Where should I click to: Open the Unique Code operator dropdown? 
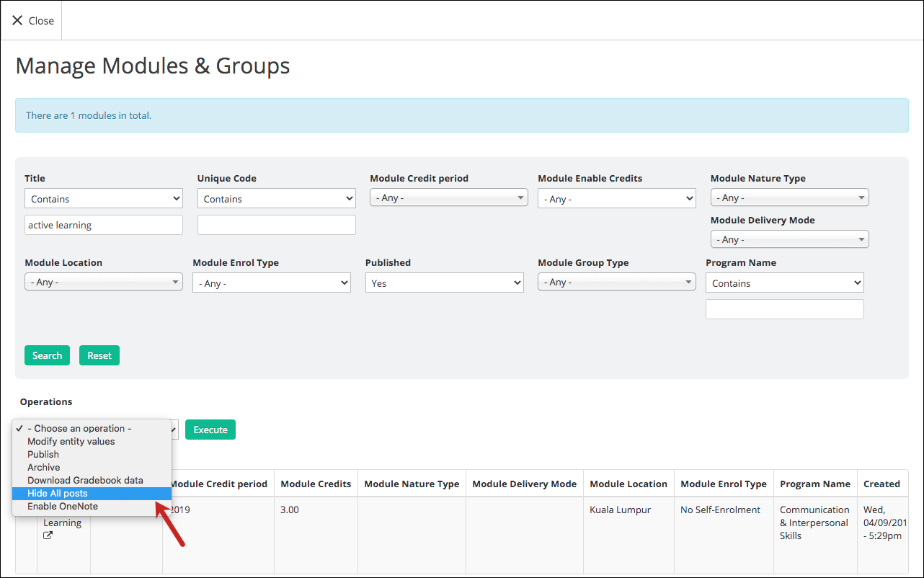277,199
